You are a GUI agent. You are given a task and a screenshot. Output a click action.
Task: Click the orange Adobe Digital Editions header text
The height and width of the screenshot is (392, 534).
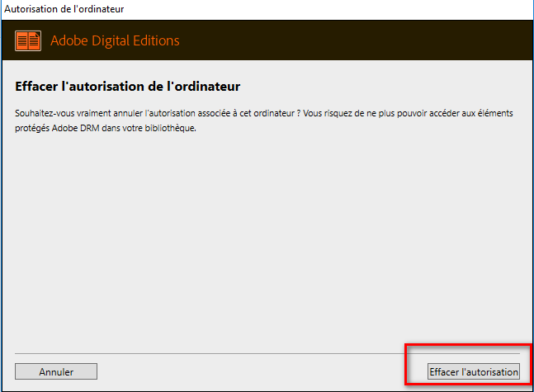pyautogui.click(x=115, y=40)
